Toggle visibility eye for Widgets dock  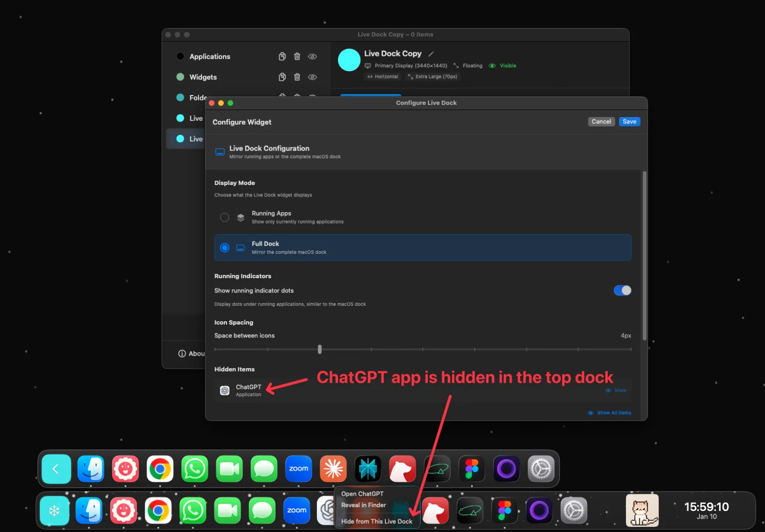(x=312, y=77)
